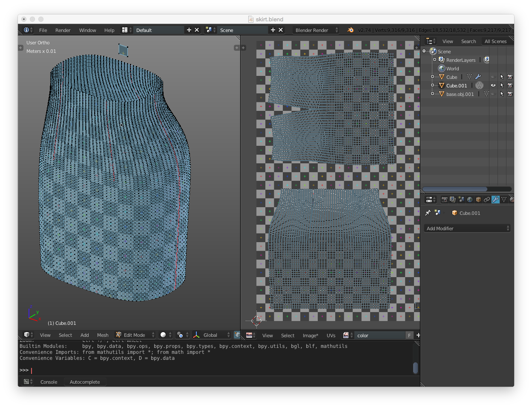532x408 pixels.
Task: Open the Blender Render engine dropdown
Action: 316,30
